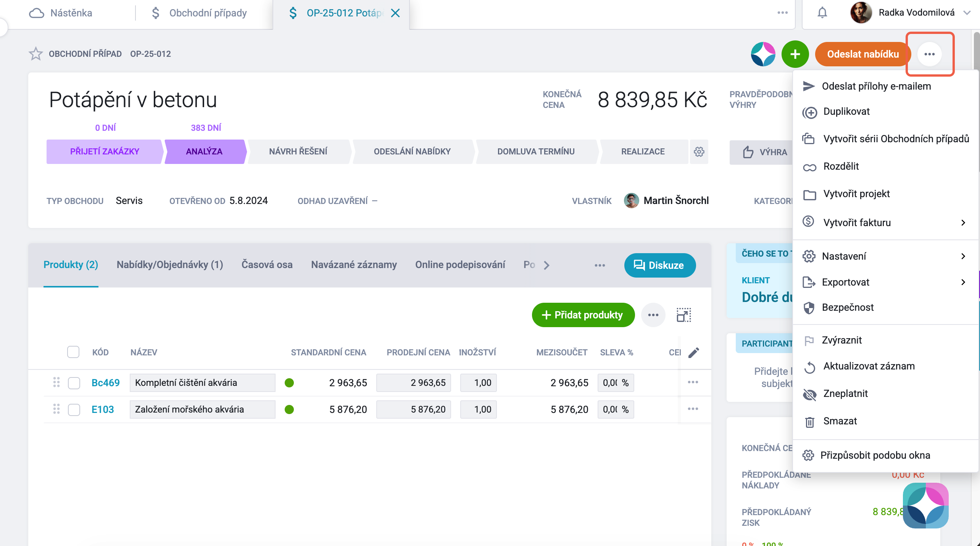980x546 pixels.
Task: Expand products table to fullscreen icon
Action: click(684, 315)
